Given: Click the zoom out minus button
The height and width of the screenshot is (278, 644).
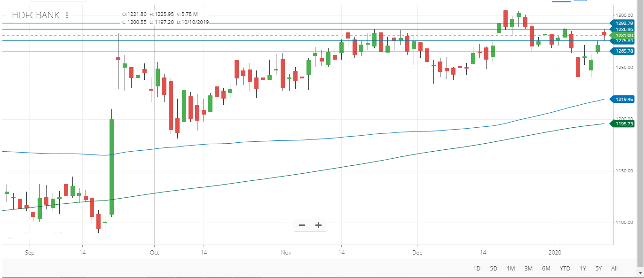Looking at the screenshot, I should 302,225.
